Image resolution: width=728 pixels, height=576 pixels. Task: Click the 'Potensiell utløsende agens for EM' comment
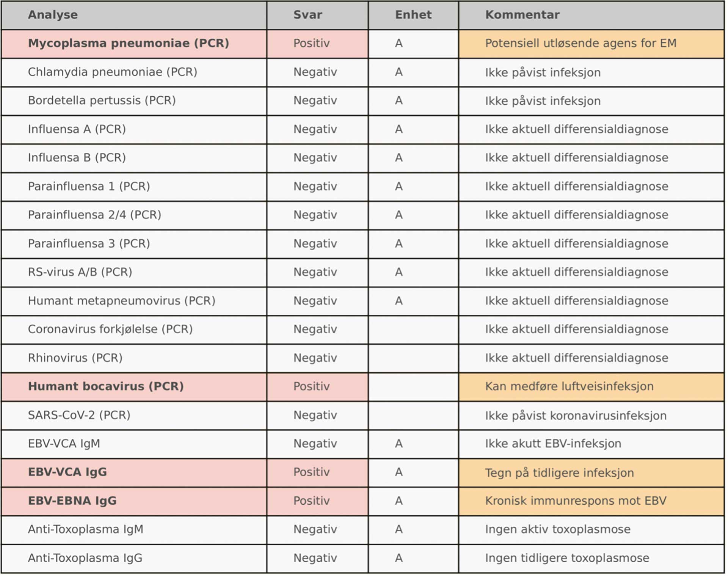(581, 43)
